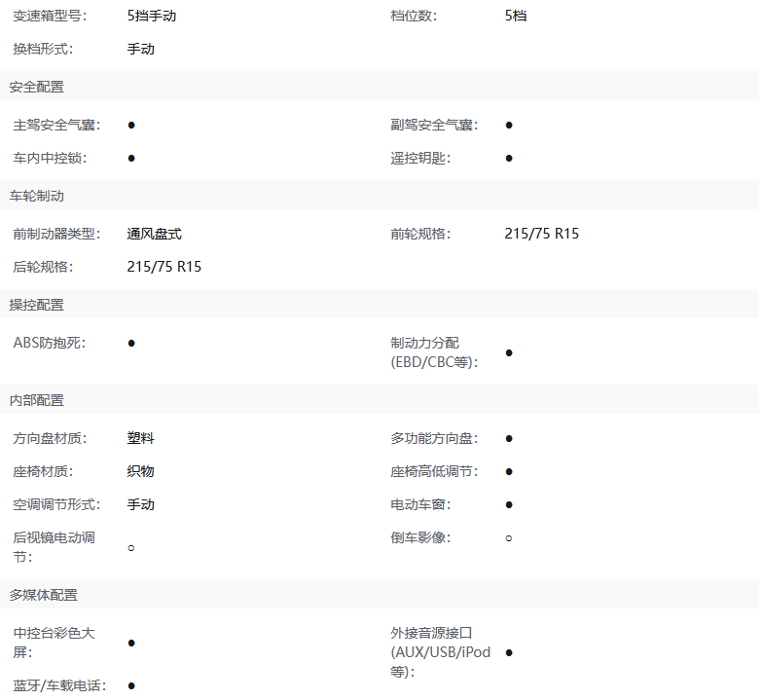
Task: Click the 5挡手动 transmission value
Action: coord(152,16)
